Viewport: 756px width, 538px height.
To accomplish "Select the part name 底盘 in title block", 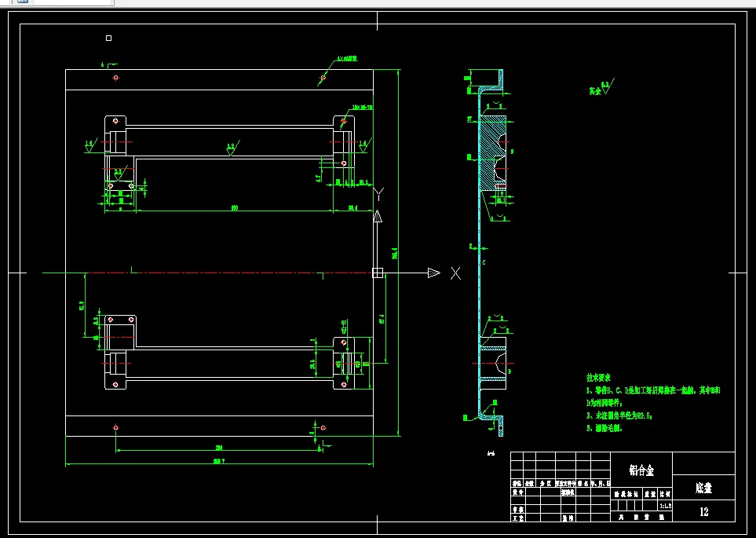I will [x=703, y=488].
